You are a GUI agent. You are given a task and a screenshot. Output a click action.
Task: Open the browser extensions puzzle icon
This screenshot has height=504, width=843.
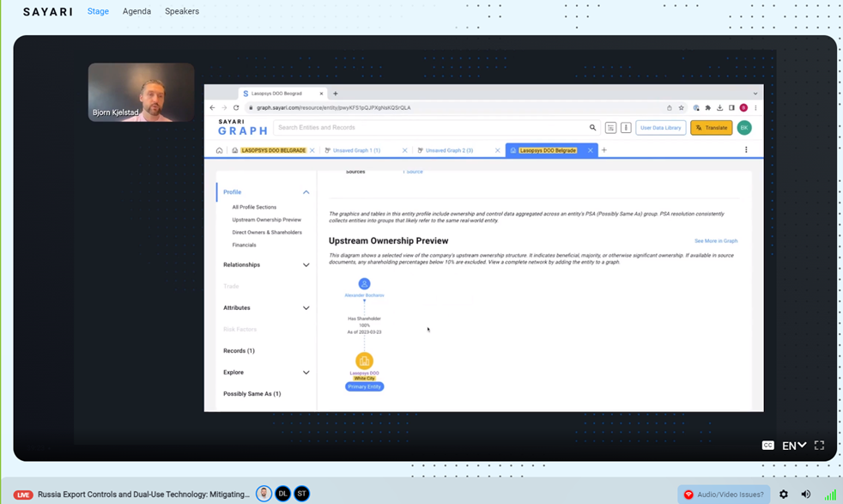tap(708, 107)
